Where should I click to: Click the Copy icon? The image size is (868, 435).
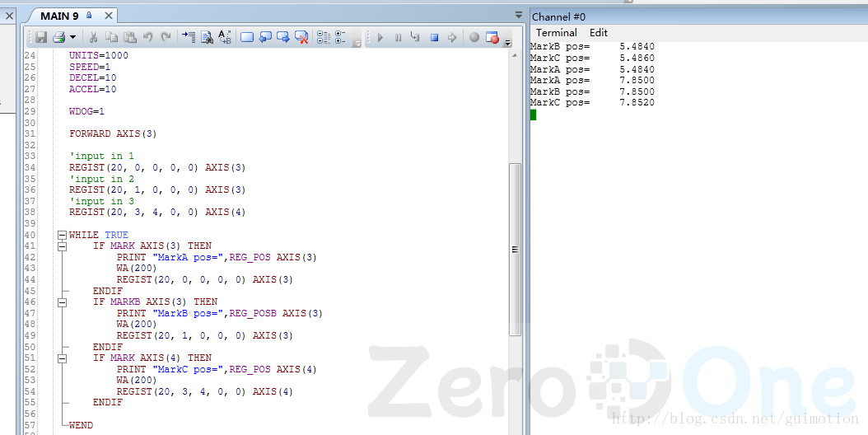coord(111,37)
